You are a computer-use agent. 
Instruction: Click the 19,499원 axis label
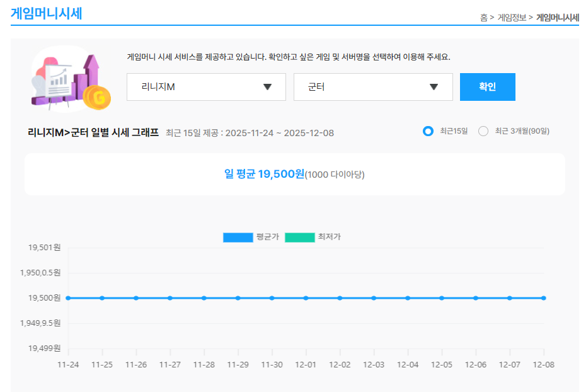point(44,349)
